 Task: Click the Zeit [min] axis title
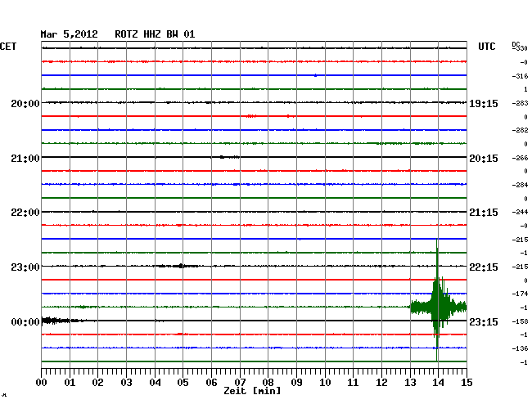(252, 391)
